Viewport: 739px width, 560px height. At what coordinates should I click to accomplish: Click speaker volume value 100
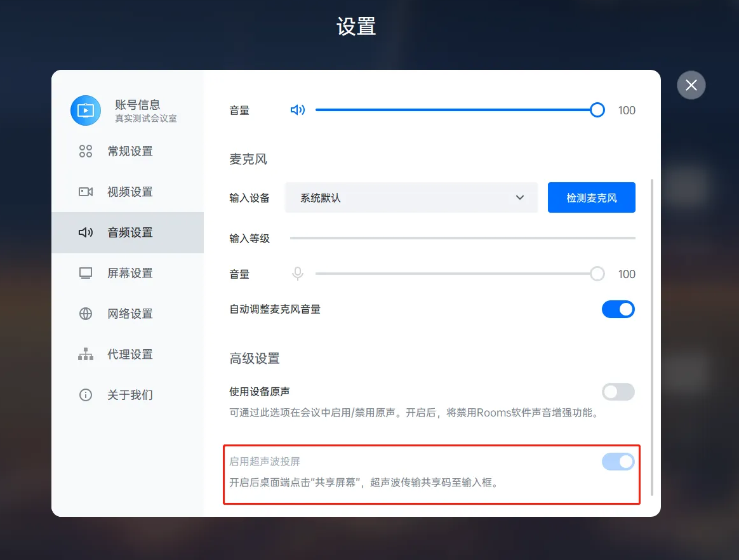pyautogui.click(x=627, y=110)
